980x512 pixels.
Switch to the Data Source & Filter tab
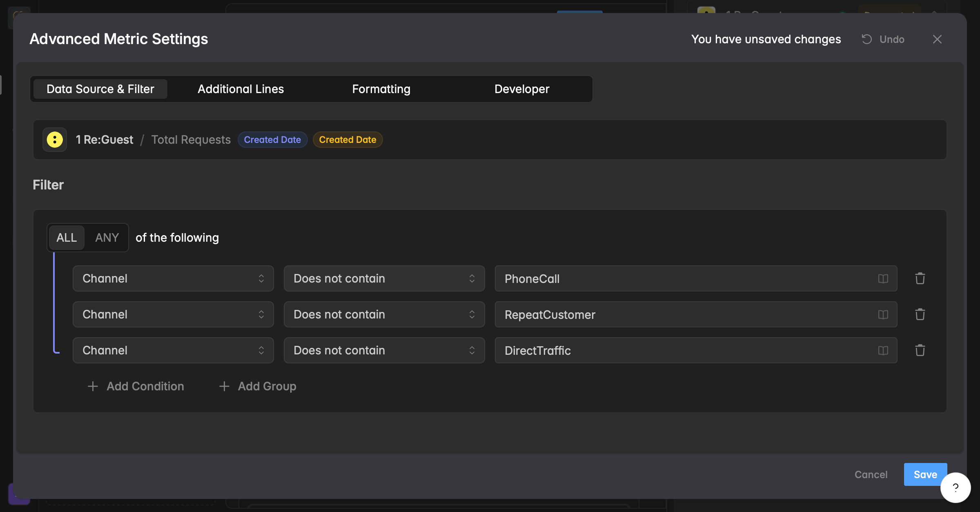click(x=100, y=89)
